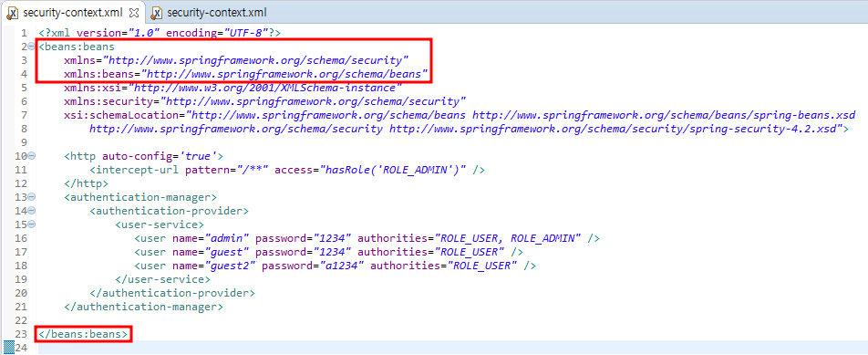868x355 pixels.
Task: Click the spring-security-4.2.xsd URL text
Action: tap(615, 129)
